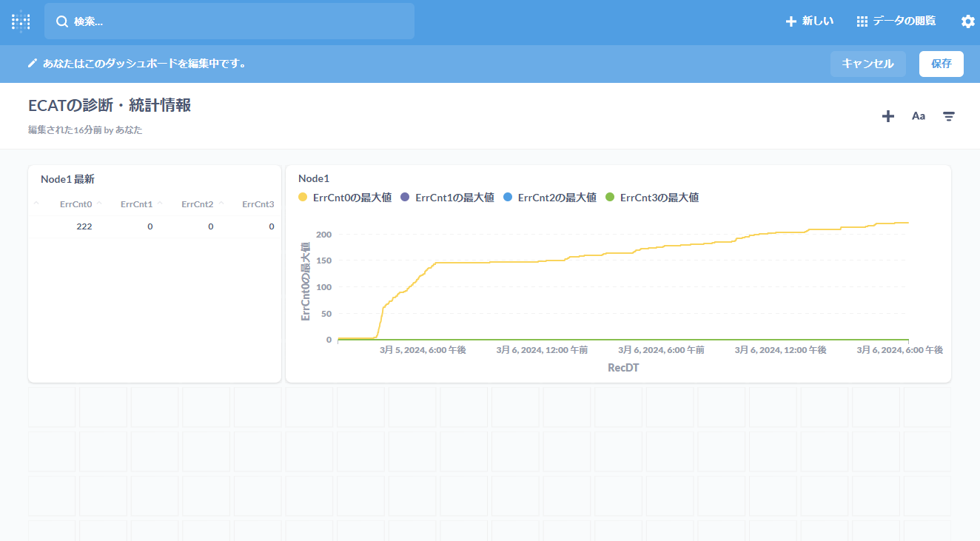Add a question using the dashboard plus icon

click(x=888, y=116)
